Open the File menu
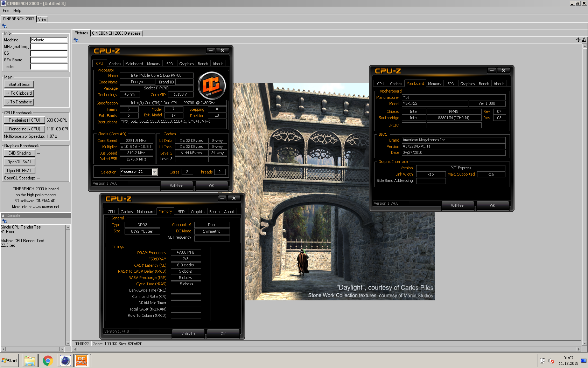Image resolution: width=588 pixels, height=368 pixels. click(x=6, y=11)
